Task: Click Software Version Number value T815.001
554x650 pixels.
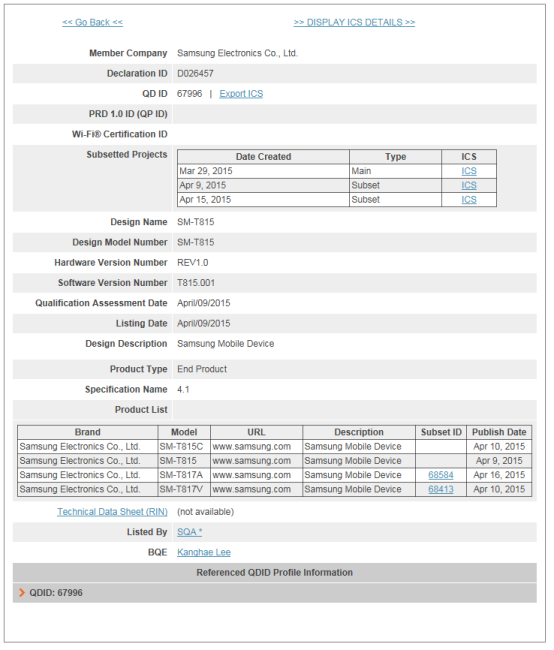Action: pyautogui.click(x=196, y=283)
